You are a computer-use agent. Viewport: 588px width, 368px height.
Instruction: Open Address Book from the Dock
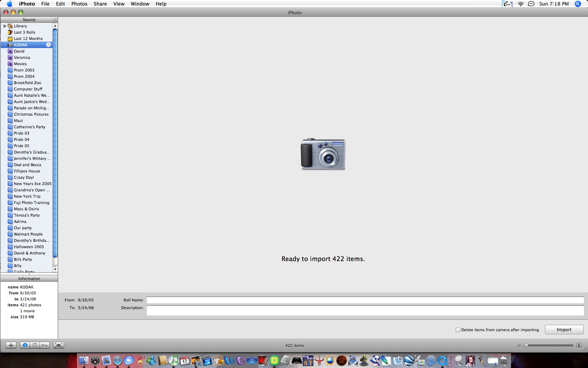[162, 360]
